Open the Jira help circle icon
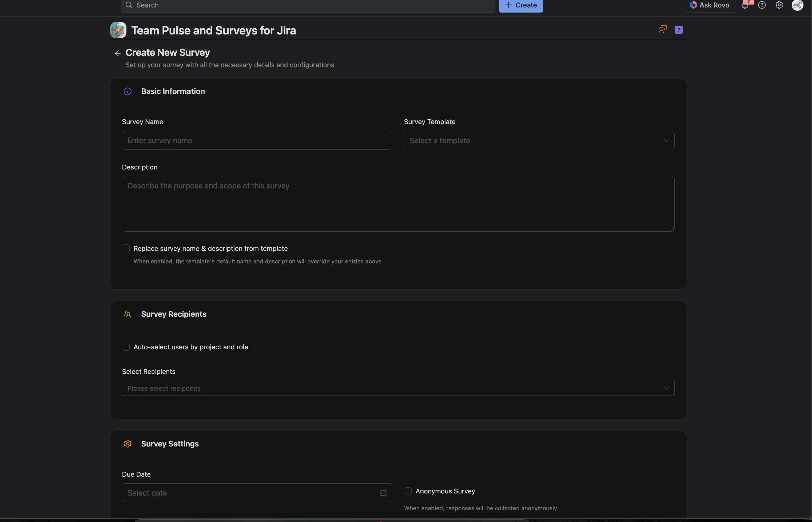The image size is (812, 522). [762, 5]
